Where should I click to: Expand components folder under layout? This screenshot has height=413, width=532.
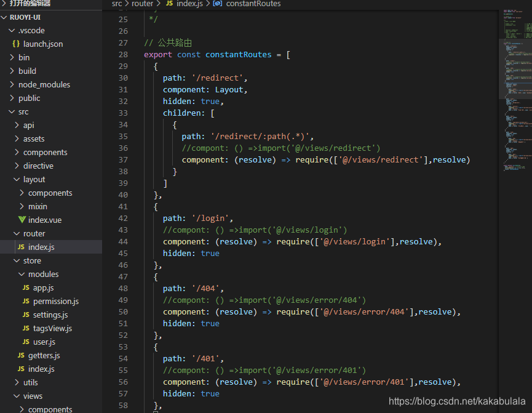pyautogui.click(x=22, y=193)
